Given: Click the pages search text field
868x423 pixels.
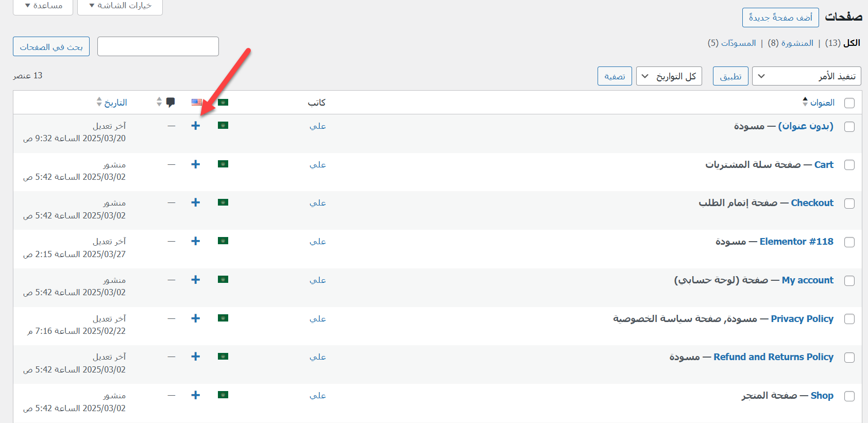Looking at the screenshot, I should pyautogui.click(x=158, y=46).
